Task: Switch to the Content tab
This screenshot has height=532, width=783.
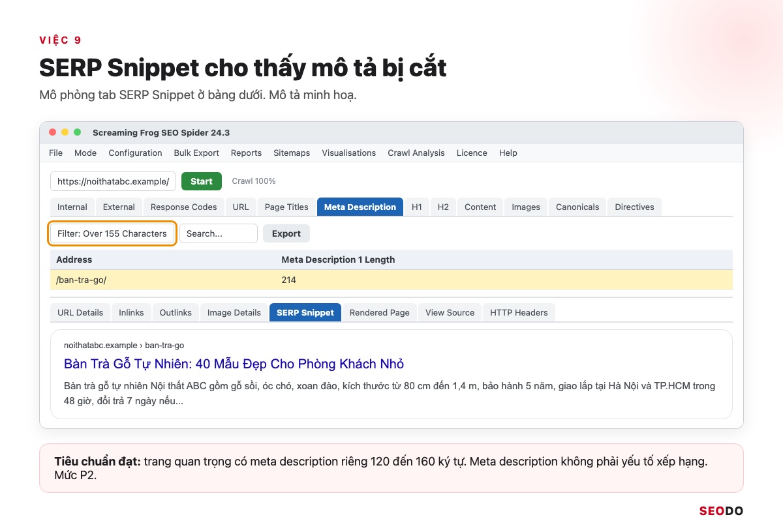Action: (480, 207)
